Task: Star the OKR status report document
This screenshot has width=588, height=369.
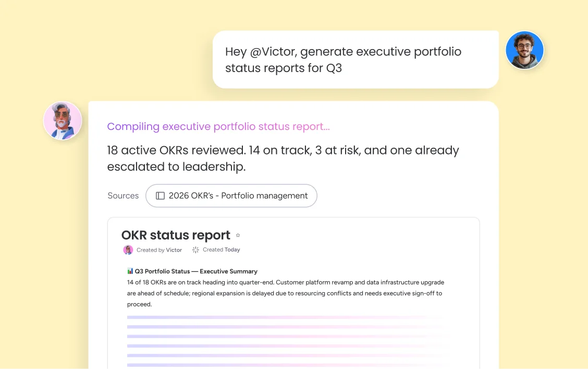Action: [x=238, y=235]
